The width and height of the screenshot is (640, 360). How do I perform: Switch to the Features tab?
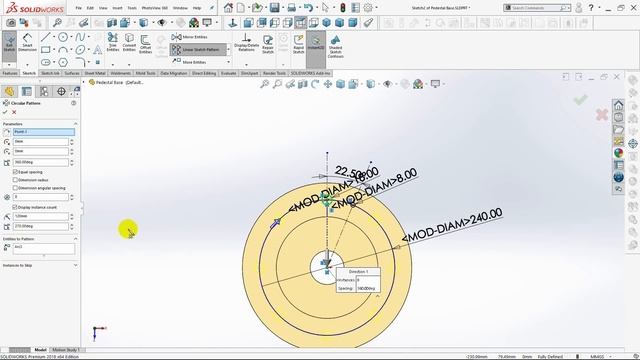pos(10,73)
